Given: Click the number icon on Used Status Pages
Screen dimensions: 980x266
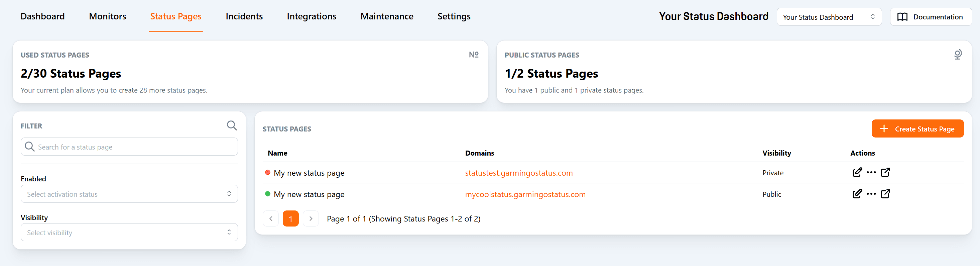Looking at the screenshot, I should (x=474, y=55).
